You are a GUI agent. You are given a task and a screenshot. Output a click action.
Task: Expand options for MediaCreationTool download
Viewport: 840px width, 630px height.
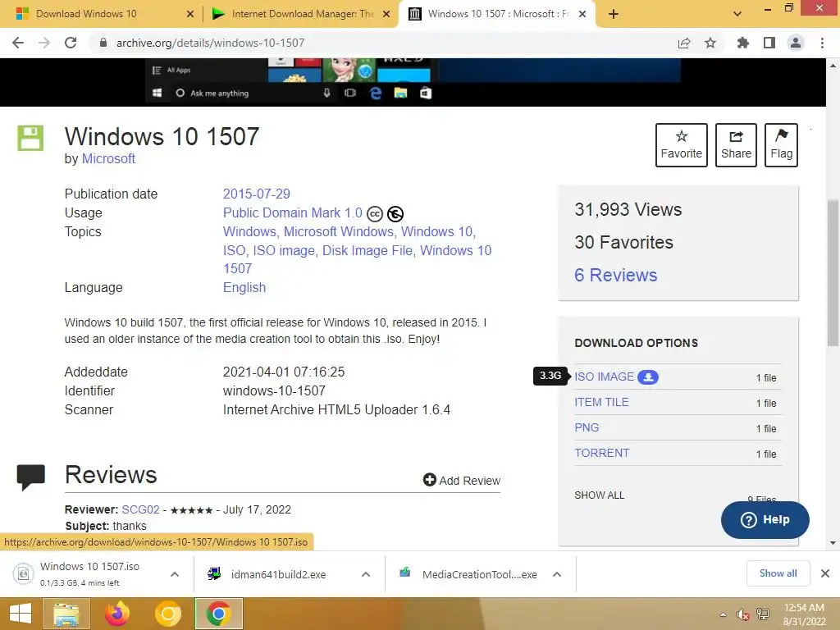[557, 574]
